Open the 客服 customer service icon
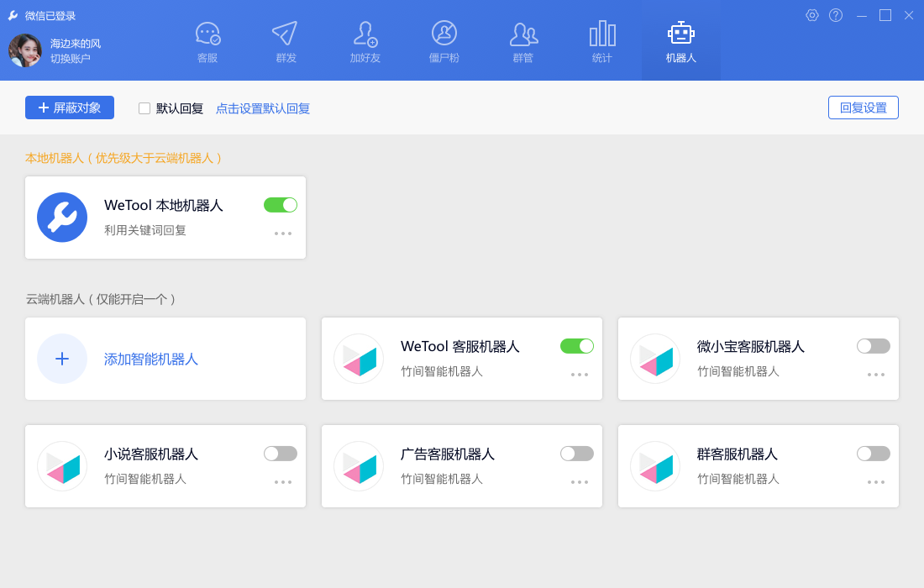This screenshot has width=924, height=588. [x=207, y=34]
